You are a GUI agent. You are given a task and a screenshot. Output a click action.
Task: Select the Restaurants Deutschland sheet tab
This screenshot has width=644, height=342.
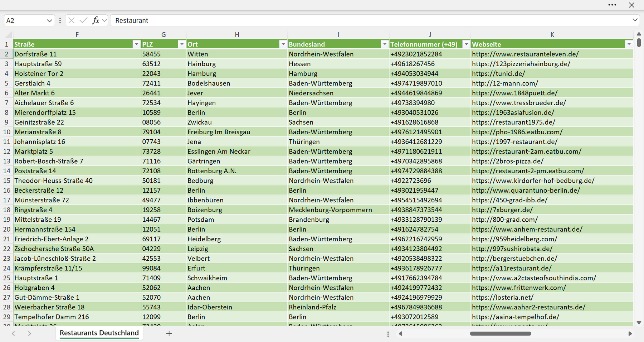click(x=99, y=333)
